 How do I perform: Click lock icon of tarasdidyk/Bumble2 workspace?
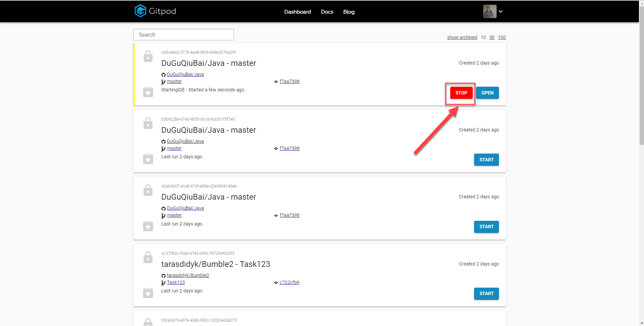148,257
